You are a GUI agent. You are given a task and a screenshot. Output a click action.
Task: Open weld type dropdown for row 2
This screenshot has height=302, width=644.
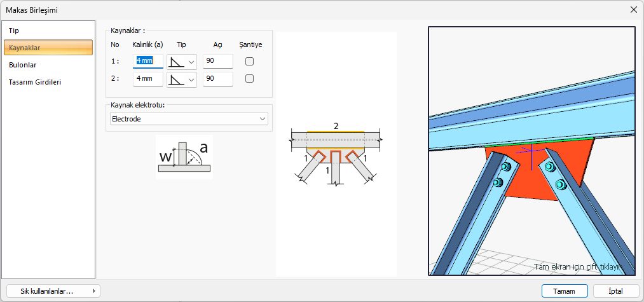click(x=182, y=79)
